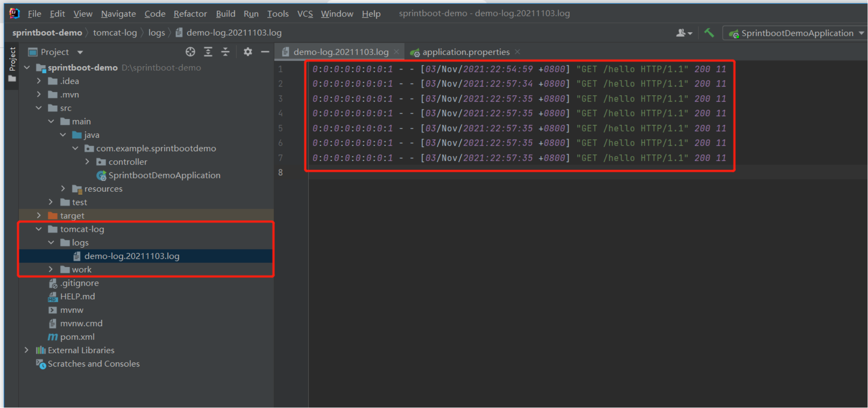Click the IntelliJ IDEA logo icon
This screenshot has height=408, width=868.
click(15, 13)
